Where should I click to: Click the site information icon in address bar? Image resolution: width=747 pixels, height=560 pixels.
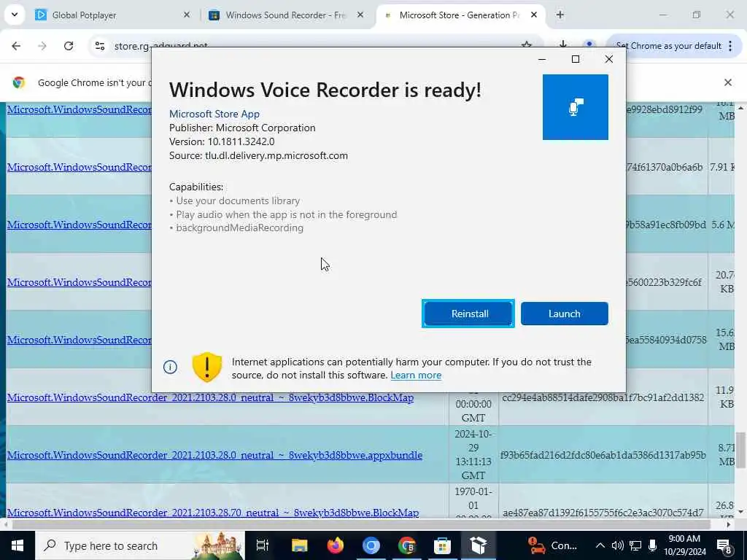pos(100,46)
